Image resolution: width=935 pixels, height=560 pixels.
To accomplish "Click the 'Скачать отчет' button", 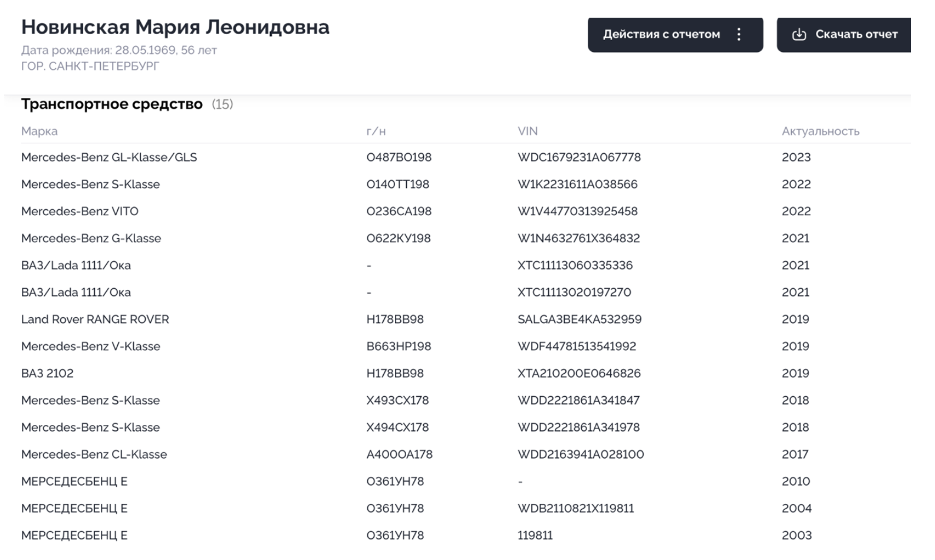I will [844, 34].
